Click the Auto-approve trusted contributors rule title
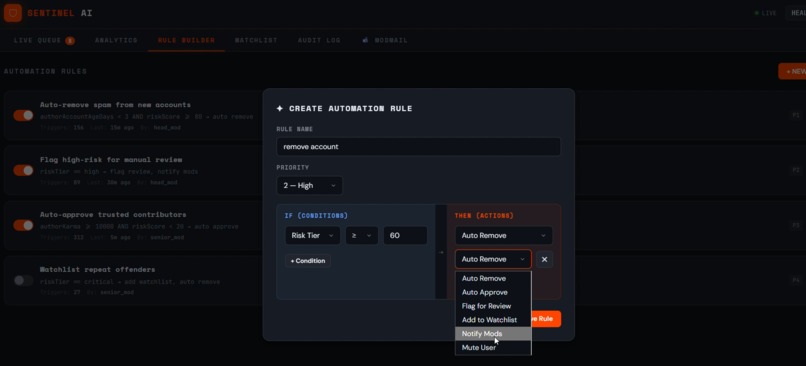806x366 pixels. click(x=113, y=214)
